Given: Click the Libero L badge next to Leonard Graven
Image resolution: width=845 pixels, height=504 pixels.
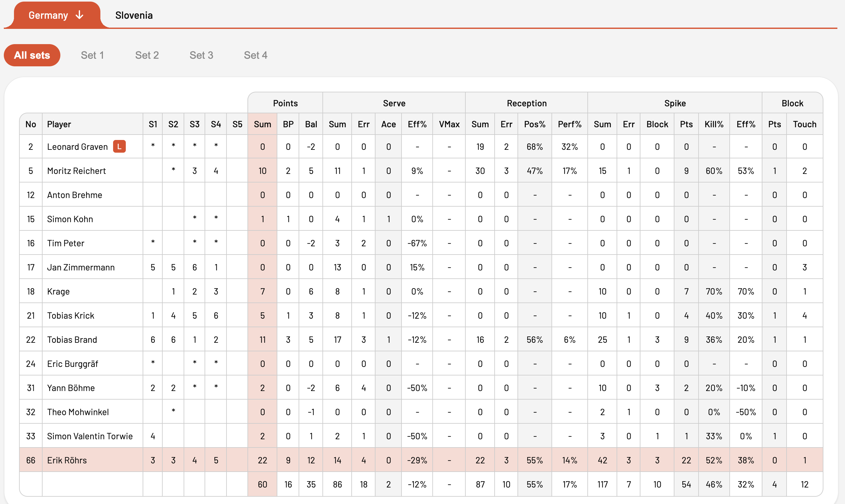Looking at the screenshot, I should coord(119,146).
